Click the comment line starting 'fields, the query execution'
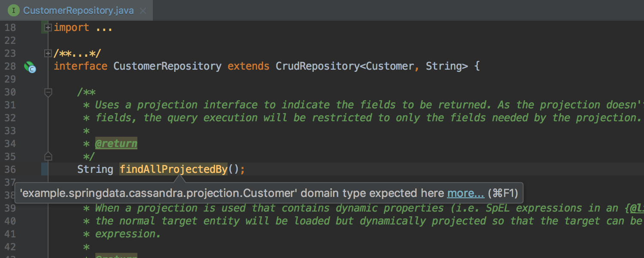The width and height of the screenshot is (644, 258). click(368, 118)
